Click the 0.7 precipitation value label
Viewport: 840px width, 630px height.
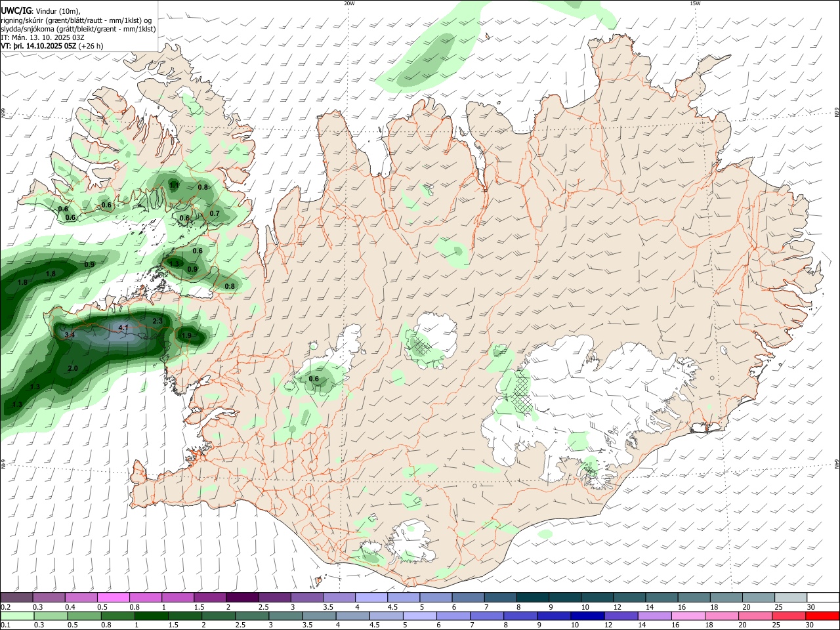pos(215,213)
